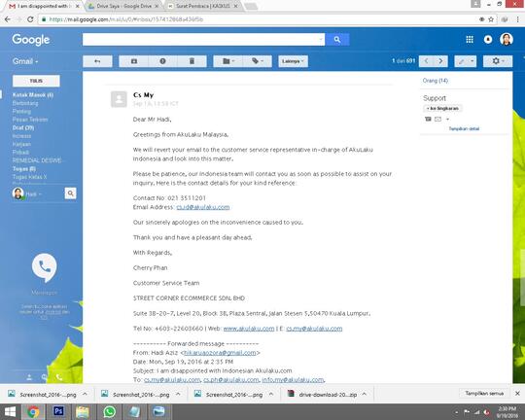525x420 pixels.
Task: Go back with browser back arrow
Action: point(8,19)
